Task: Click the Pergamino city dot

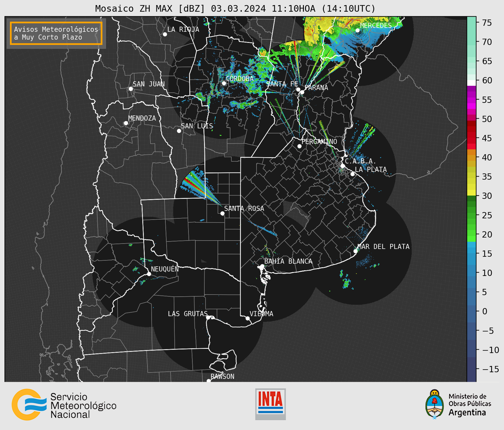Action: click(x=299, y=146)
